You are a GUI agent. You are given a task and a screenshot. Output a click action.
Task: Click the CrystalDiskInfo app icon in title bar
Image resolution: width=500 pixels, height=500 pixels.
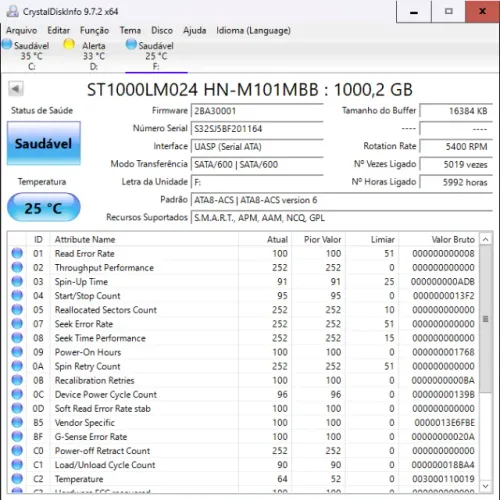(13, 12)
